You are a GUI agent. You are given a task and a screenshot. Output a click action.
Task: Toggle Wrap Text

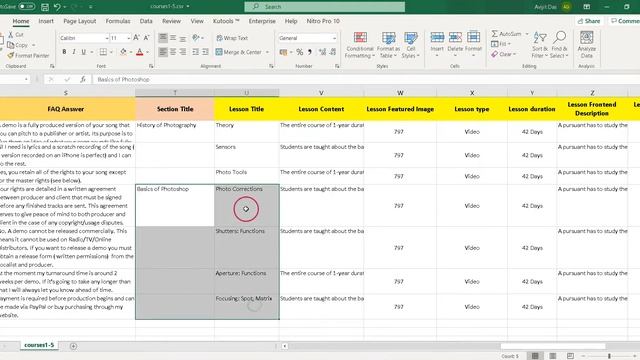coord(232,38)
